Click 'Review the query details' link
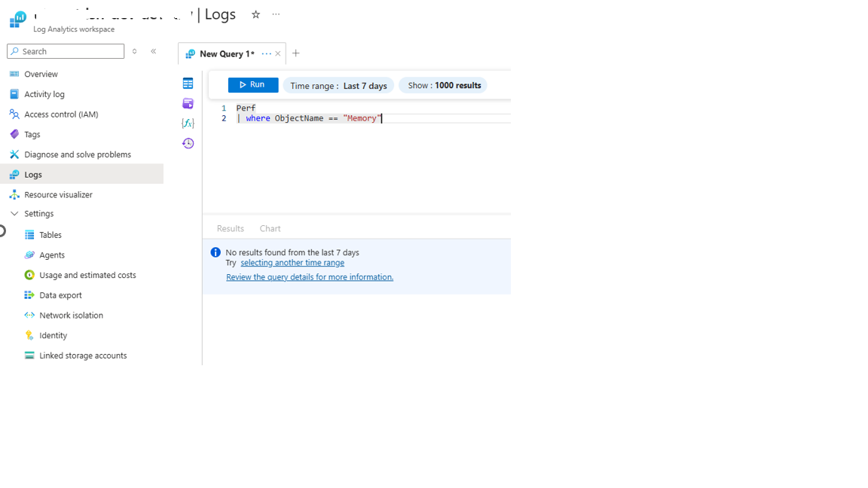The width and height of the screenshot is (868, 488). pos(310,277)
